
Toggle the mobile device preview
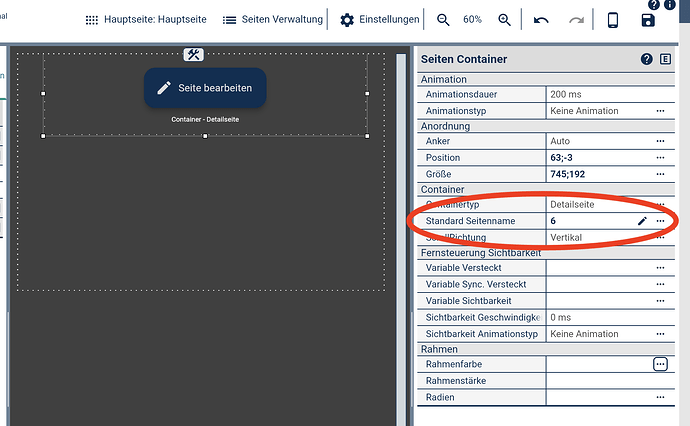[x=613, y=20]
